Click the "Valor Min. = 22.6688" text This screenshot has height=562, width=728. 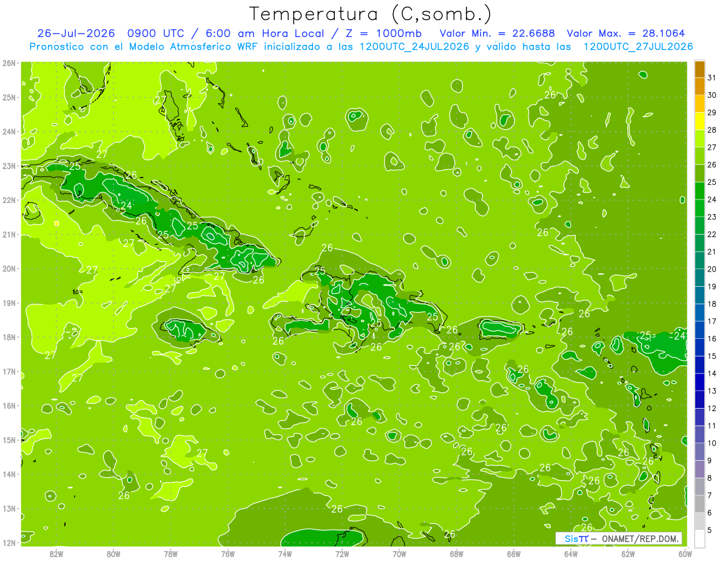[x=497, y=33]
